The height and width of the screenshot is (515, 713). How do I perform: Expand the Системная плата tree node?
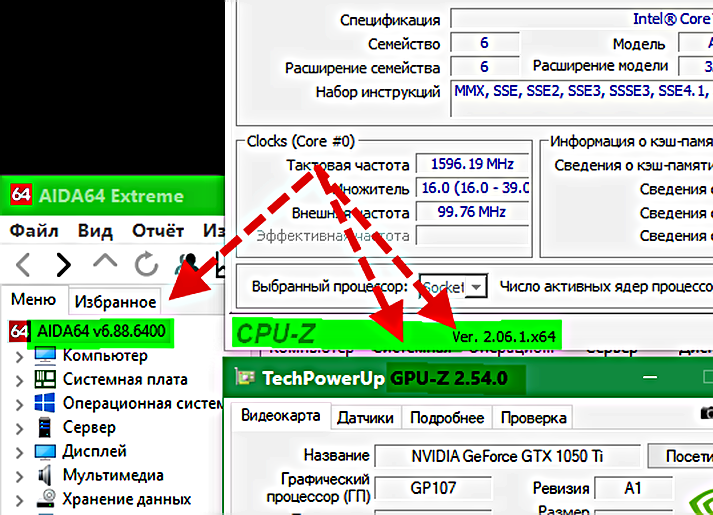pyautogui.click(x=19, y=380)
